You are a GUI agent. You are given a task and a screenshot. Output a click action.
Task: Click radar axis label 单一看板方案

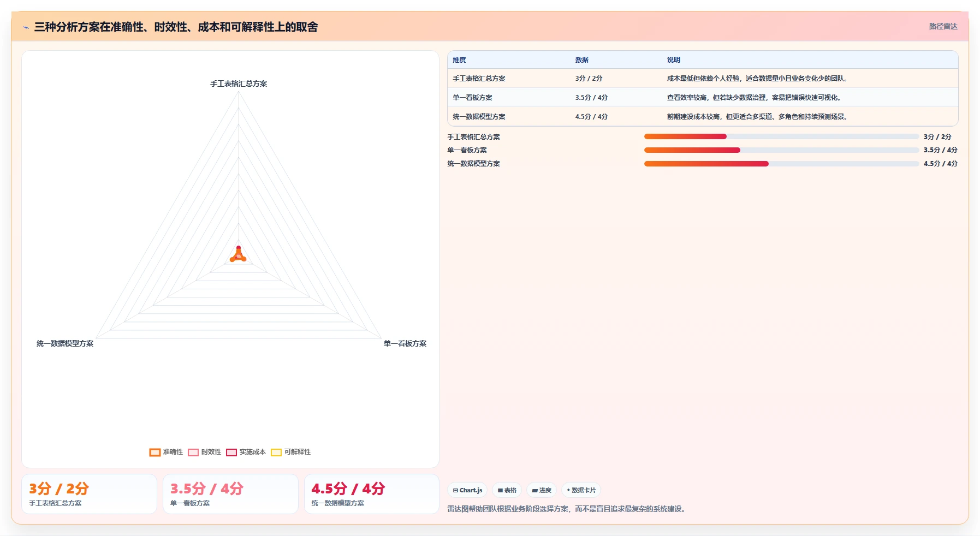click(405, 343)
